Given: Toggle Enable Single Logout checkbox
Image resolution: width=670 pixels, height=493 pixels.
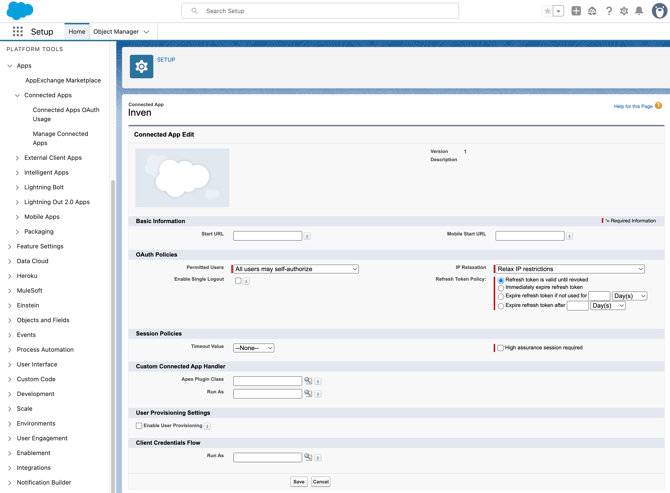Looking at the screenshot, I should point(238,281).
